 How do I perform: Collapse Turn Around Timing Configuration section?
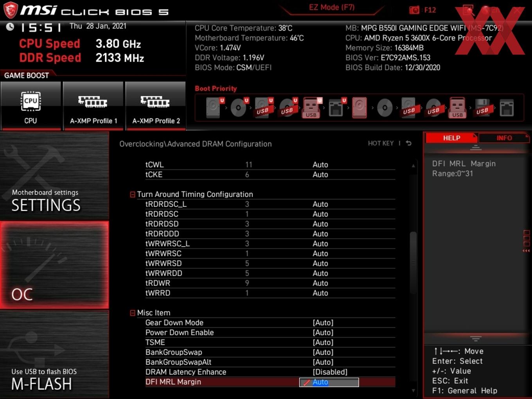(133, 194)
